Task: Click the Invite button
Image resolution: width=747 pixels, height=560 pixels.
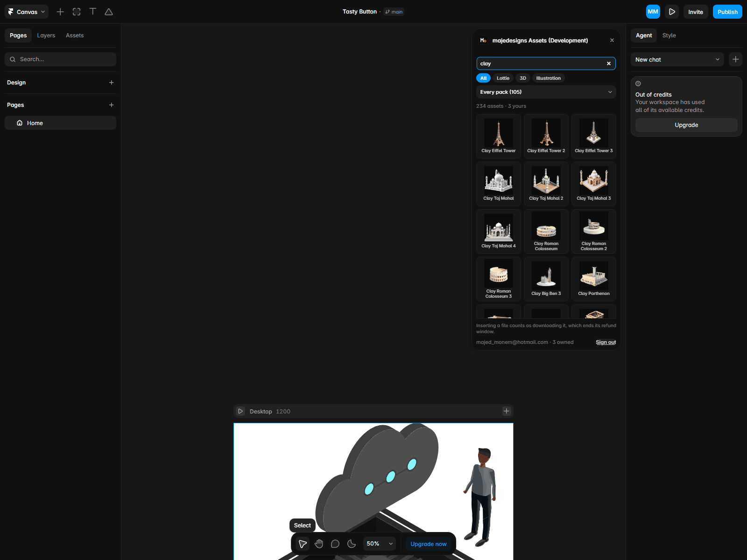Action: point(696,12)
